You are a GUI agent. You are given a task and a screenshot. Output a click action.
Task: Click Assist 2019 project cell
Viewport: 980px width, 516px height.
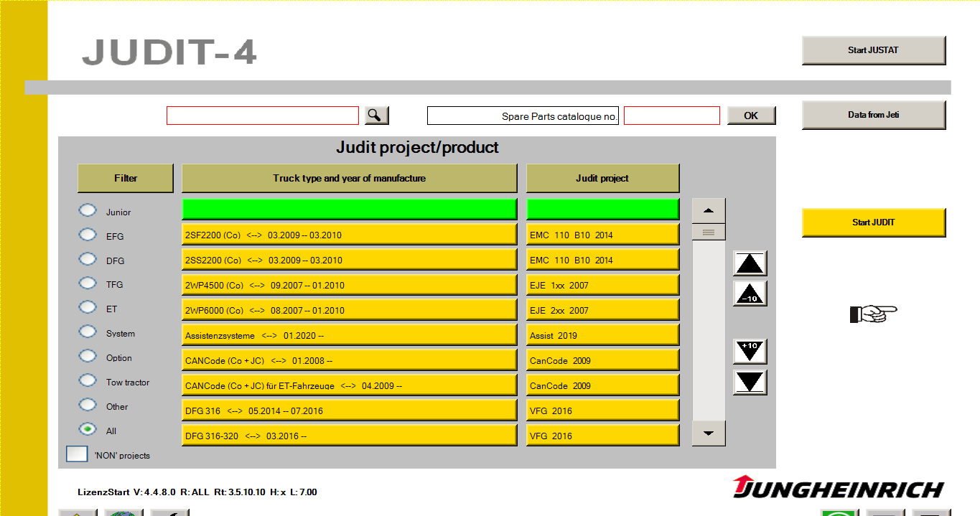[602, 335]
